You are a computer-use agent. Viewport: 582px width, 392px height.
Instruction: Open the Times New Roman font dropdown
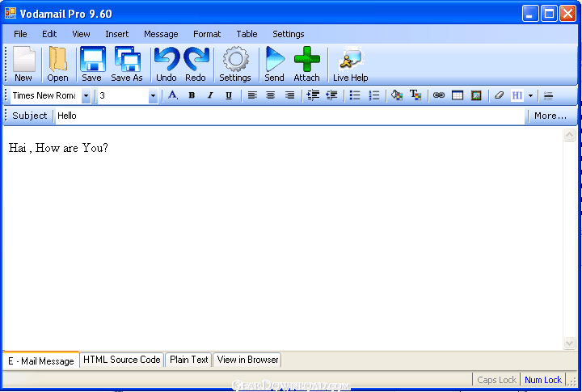pyautogui.click(x=86, y=95)
